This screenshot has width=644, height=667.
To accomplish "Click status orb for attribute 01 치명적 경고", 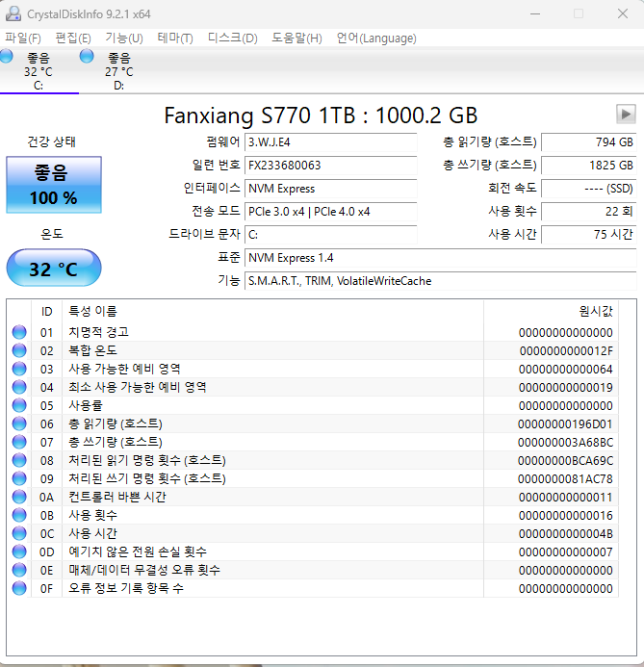I will pos(19,332).
